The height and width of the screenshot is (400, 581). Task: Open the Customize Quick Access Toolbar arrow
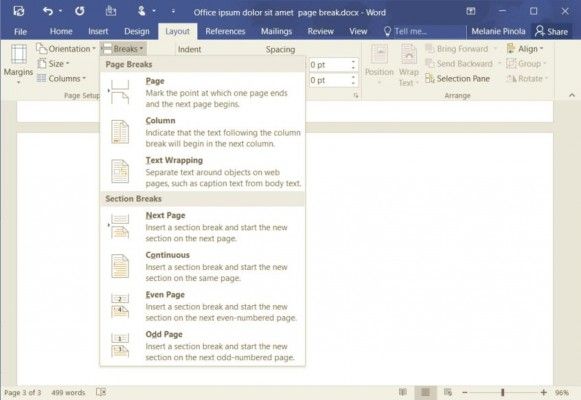point(173,11)
